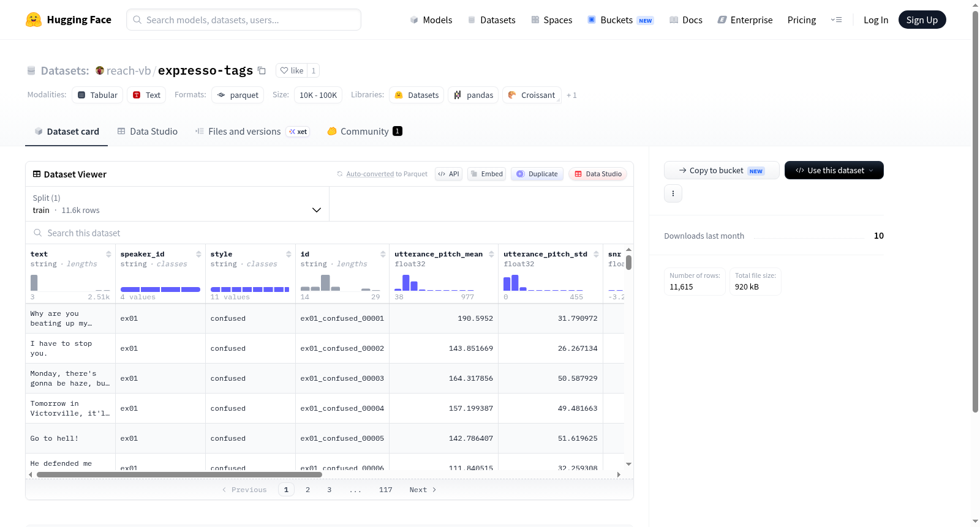Image resolution: width=980 pixels, height=527 pixels.
Task: Go to the Datasets section
Action: tap(491, 20)
